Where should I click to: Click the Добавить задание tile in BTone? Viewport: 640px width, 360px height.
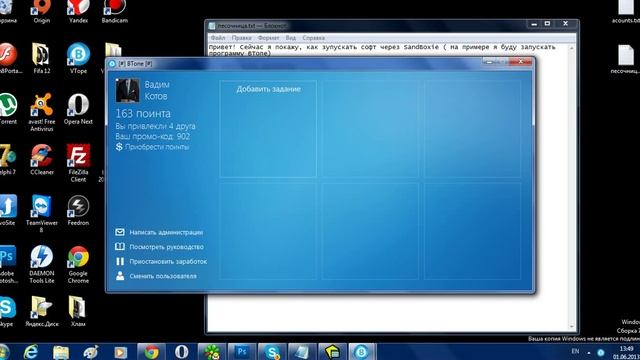[268, 129]
